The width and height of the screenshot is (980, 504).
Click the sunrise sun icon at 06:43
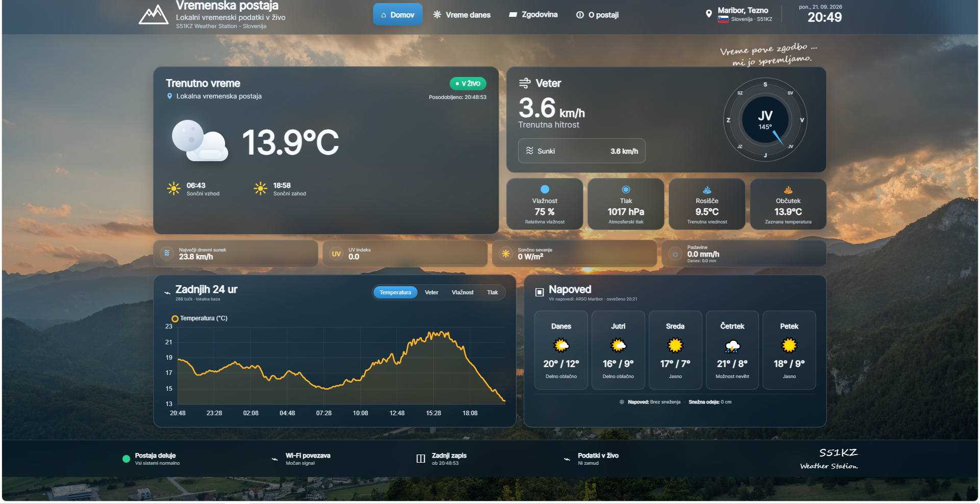174,188
